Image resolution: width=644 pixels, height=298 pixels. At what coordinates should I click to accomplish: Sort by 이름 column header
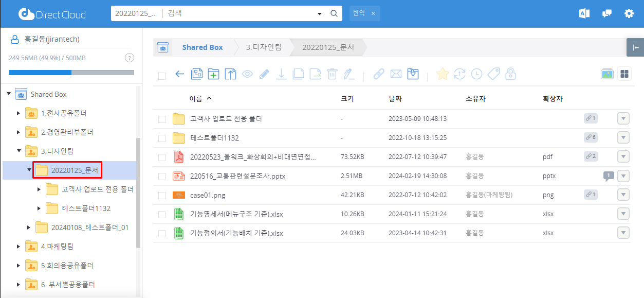point(196,99)
